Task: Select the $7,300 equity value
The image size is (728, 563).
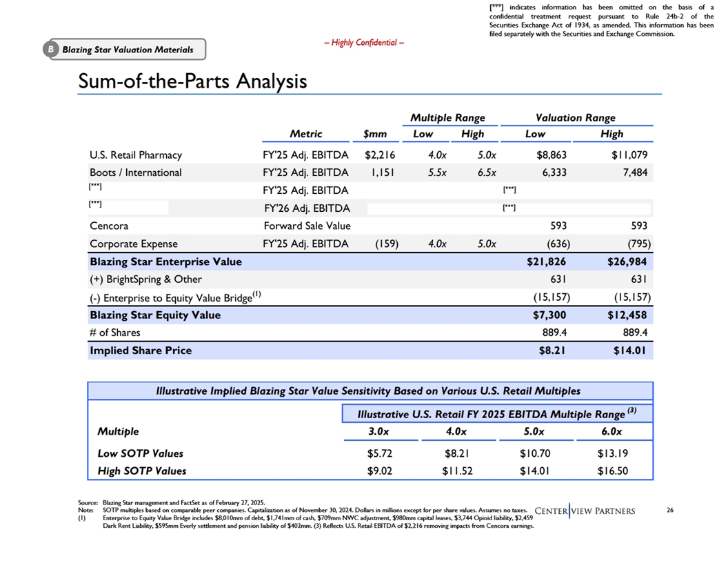Action: [x=549, y=315]
